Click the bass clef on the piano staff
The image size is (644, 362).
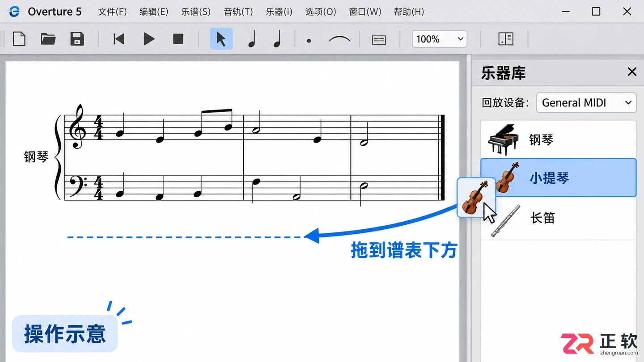click(x=78, y=187)
